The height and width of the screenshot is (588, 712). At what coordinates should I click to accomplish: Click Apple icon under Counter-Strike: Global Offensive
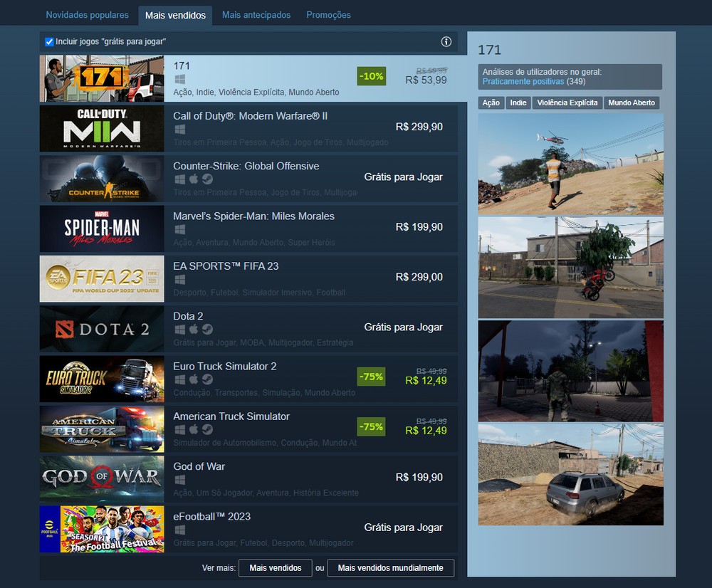tap(194, 179)
